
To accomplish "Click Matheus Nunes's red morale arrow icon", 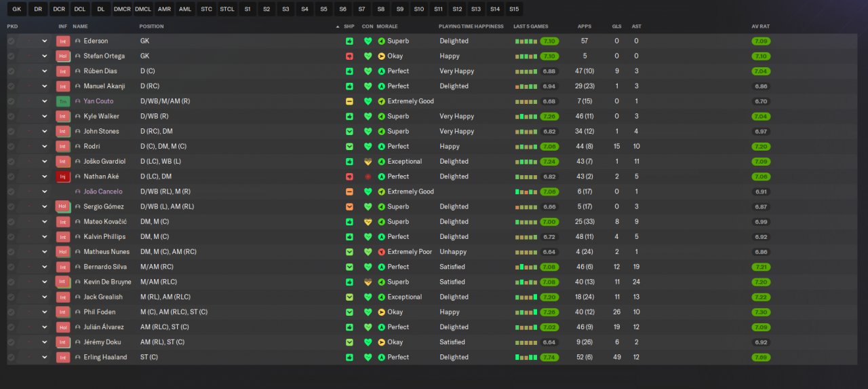I will click(382, 252).
